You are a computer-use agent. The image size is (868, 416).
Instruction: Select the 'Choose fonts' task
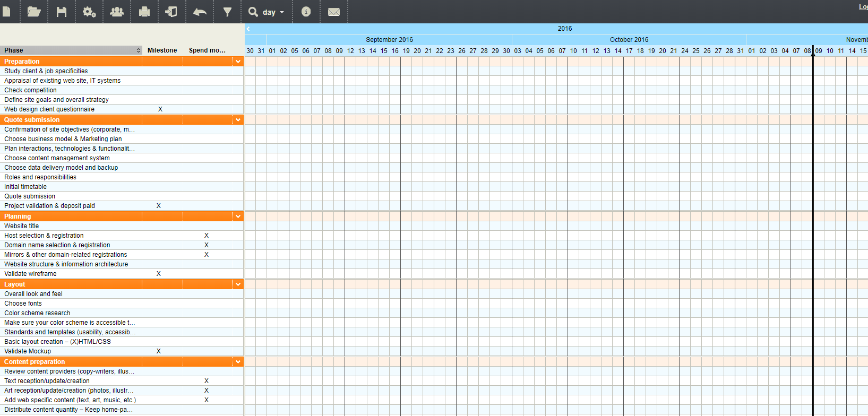(23, 304)
